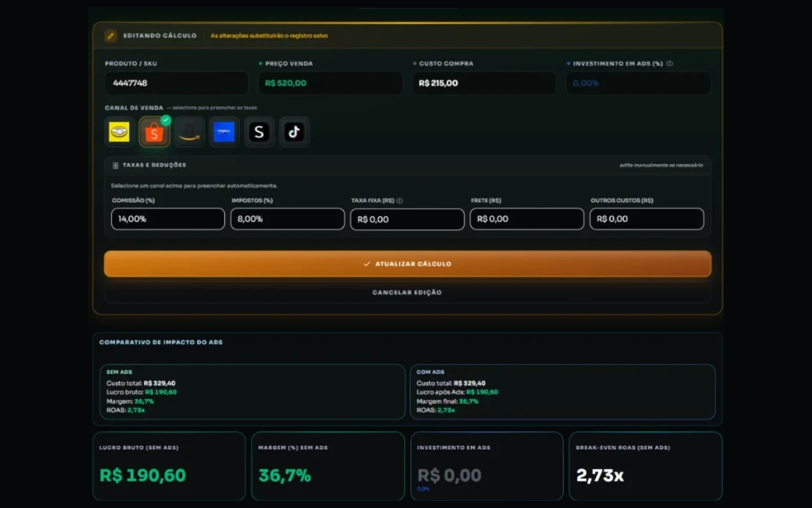This screenshot has width=812, height=508.
Task: Edit the Produto / SKU field 4447748
Action: click(x=176, y=83)
